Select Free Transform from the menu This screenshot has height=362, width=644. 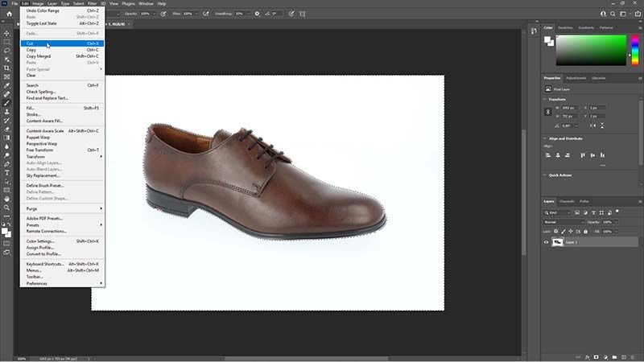tap(40, 150)
